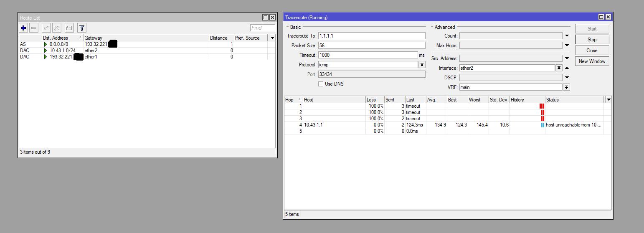This screenshot has height=233, width=644.
Task: Disable route with the X icon
Action: pos(57,28)
